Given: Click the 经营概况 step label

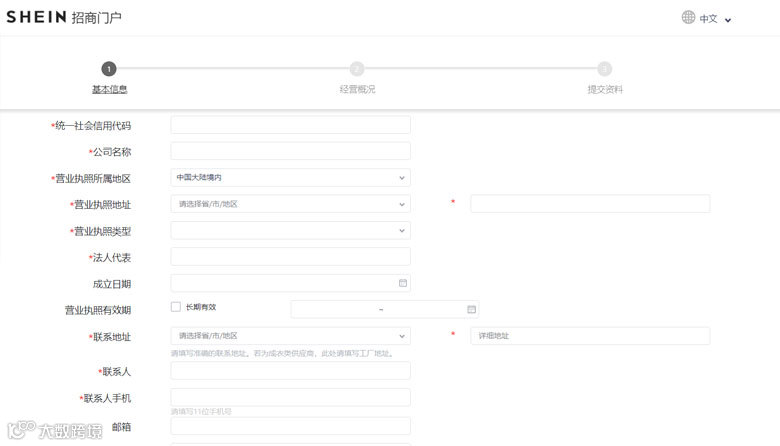Looking at the screenshot, I should (357, 89).
